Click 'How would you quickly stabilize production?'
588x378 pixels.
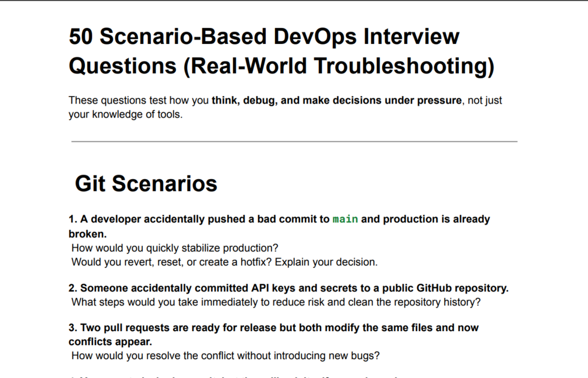click(x=175, y=248)
